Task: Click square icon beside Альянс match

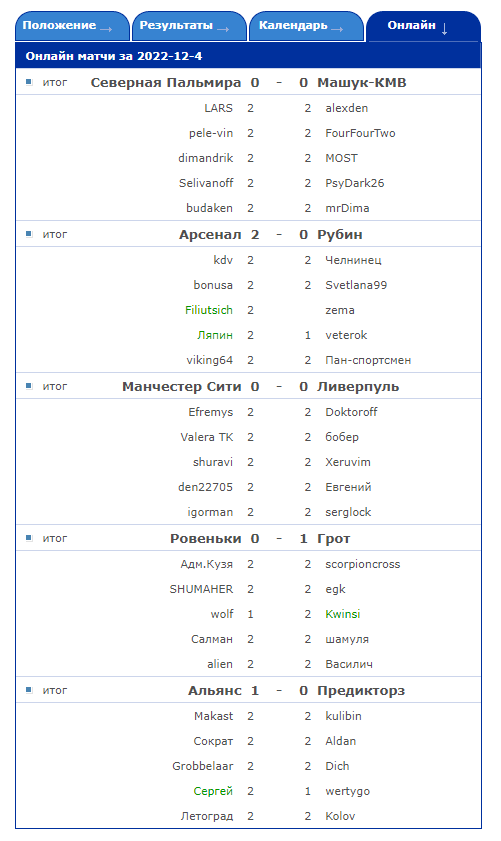Action: click(x=29, y=690)
